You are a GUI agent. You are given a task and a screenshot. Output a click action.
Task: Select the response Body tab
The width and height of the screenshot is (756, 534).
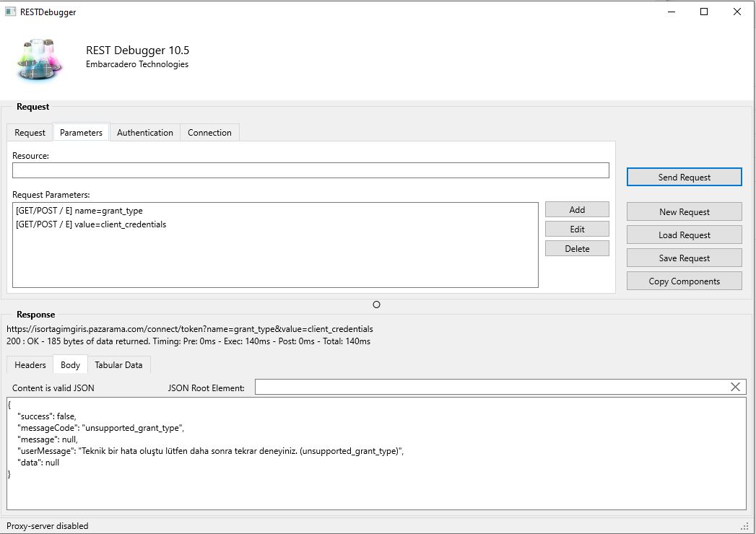(70, 365)
